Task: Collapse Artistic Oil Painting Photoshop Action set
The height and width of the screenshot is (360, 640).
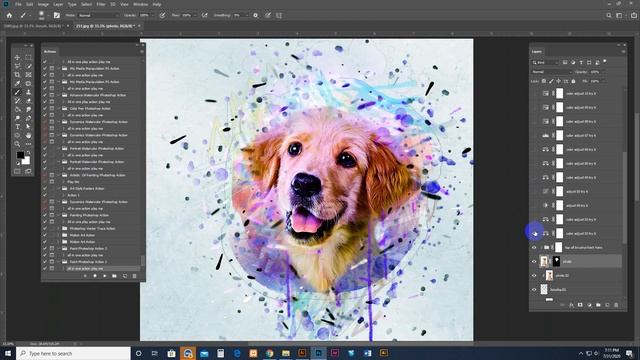Action: (x=59, y=175)
